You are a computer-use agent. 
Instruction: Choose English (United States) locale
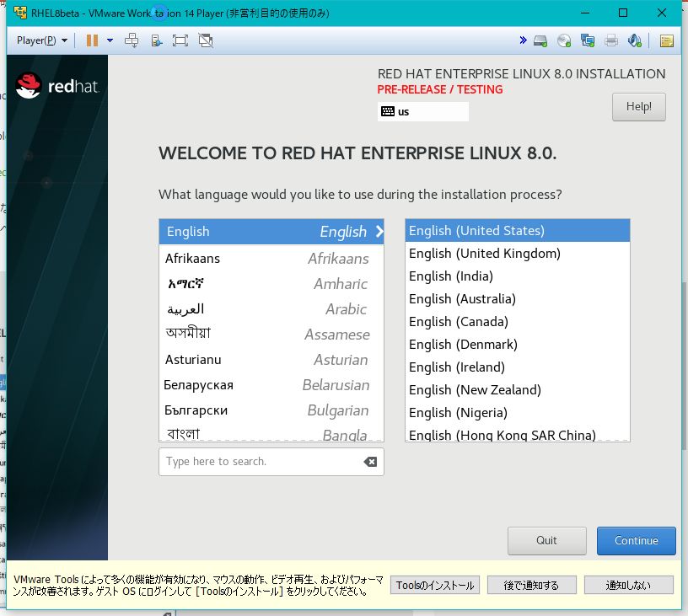[518, 231]
